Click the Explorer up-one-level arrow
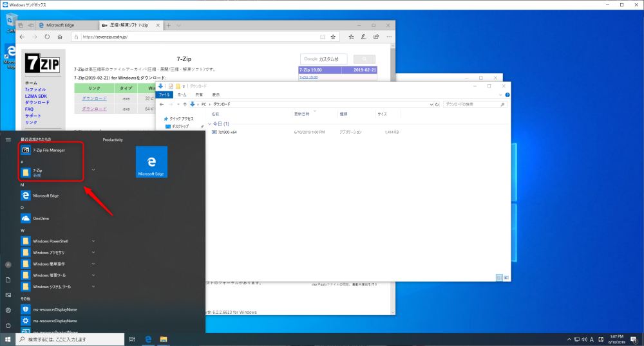Image resolution: width=644 pixels, height=346 pixels. tap(185, 104)
